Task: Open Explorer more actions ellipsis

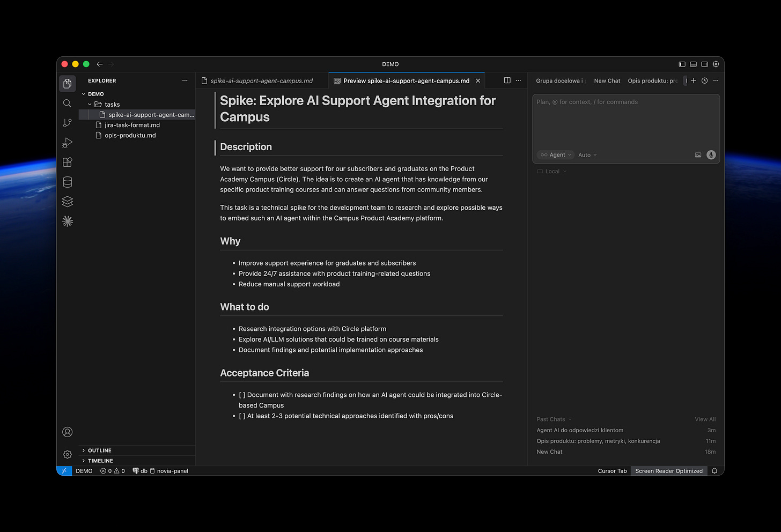Action: 185,80
